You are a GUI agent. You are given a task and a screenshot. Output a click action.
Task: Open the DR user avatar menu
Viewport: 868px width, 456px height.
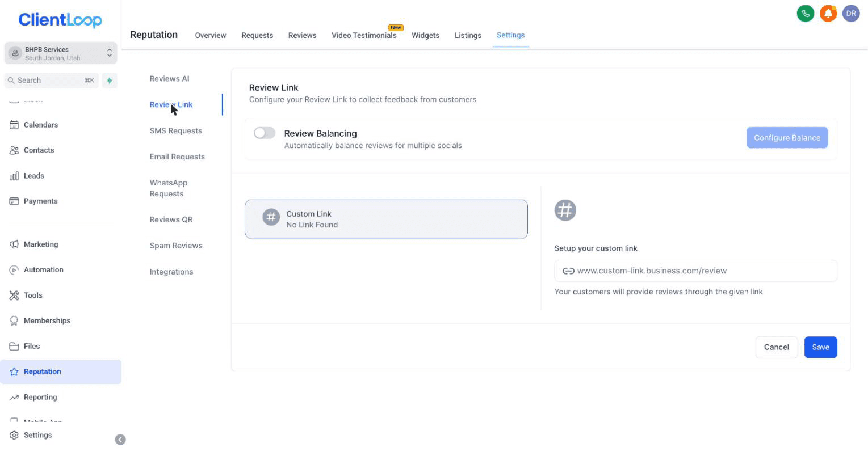pyautogui.click(x=851, y=14)
